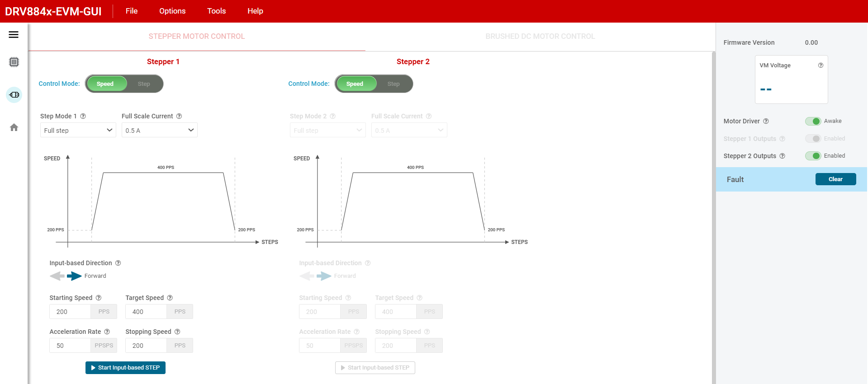Open the hamburger navigation menu
The width and height of the screenshot is (868, 384).
[14, 35]
